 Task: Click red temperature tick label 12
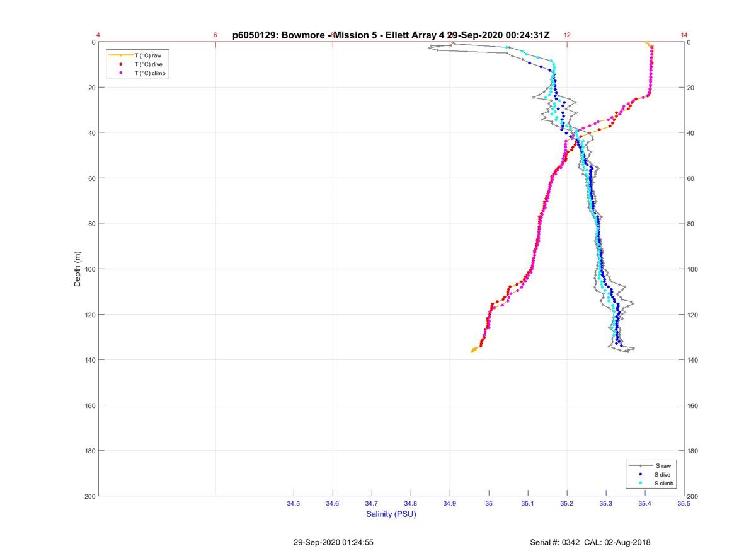(567, 35)
